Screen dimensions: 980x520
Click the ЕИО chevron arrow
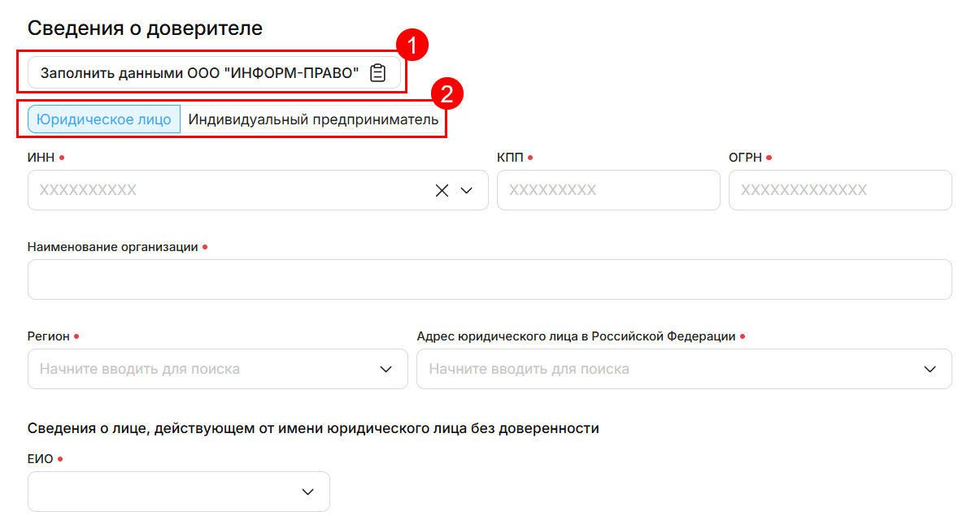pos(308,492)
